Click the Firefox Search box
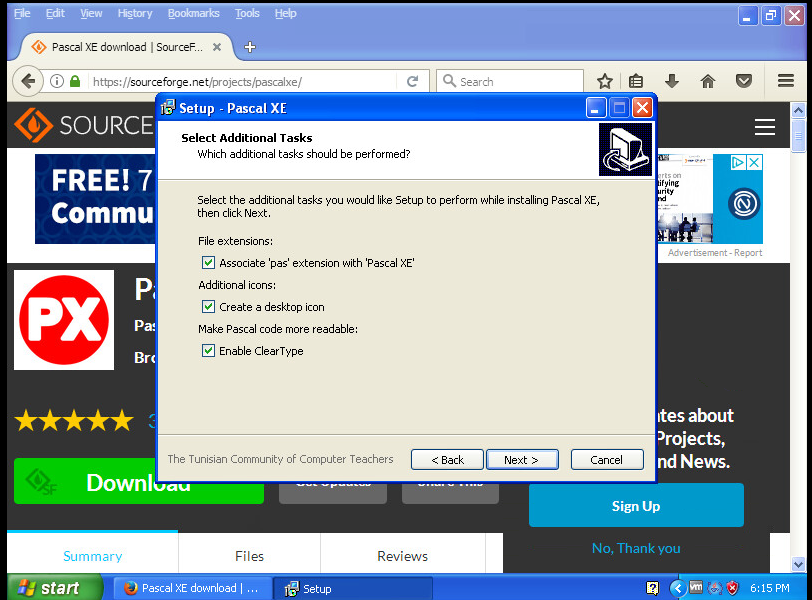Viewport: 812px width, 600px height. click(510, 81)
